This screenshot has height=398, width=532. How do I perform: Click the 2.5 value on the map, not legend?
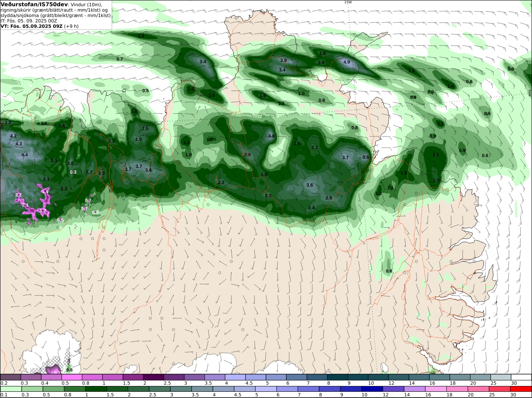[x=145, y=129]
